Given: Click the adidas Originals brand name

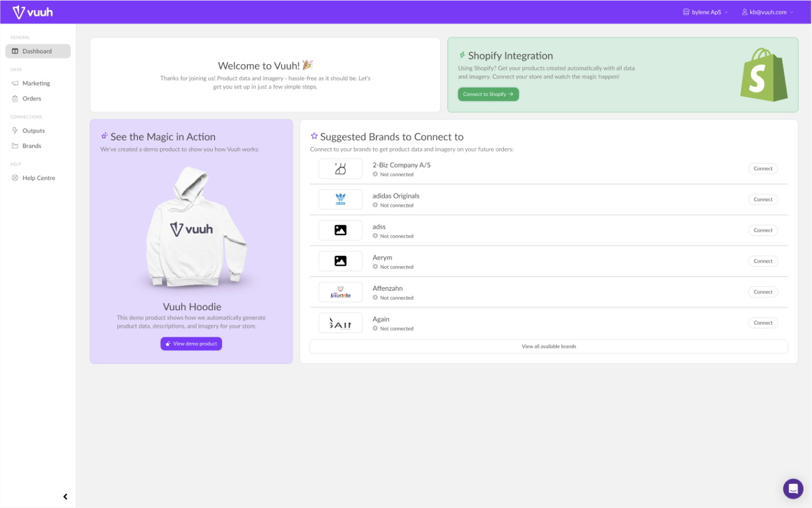Looking at the screenshot, I should 396,196.
